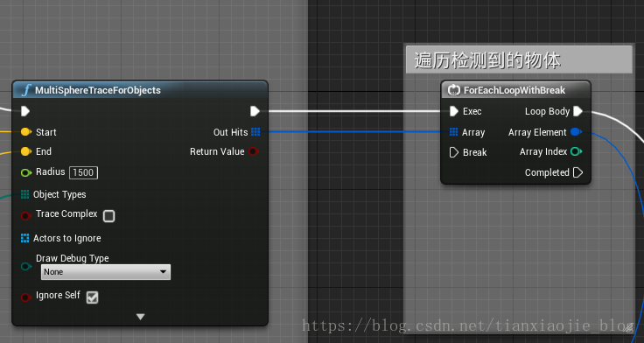This screenshot has height=343, width=644.
Task: Click the Completed exec pin
Action: click(577, 172)
